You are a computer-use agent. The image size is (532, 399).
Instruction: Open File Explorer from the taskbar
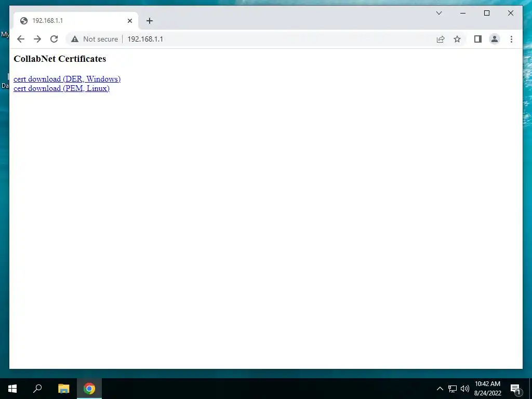[x=63, y=389]
